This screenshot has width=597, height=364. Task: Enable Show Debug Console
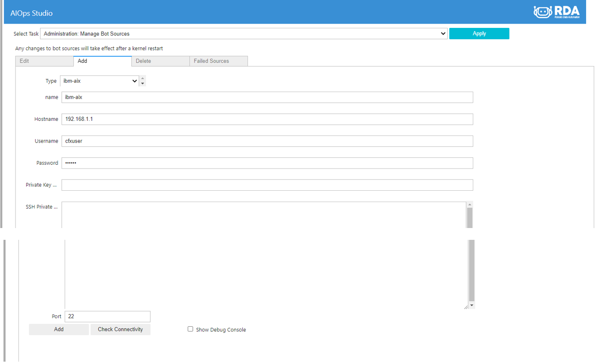tap(190, 329)
